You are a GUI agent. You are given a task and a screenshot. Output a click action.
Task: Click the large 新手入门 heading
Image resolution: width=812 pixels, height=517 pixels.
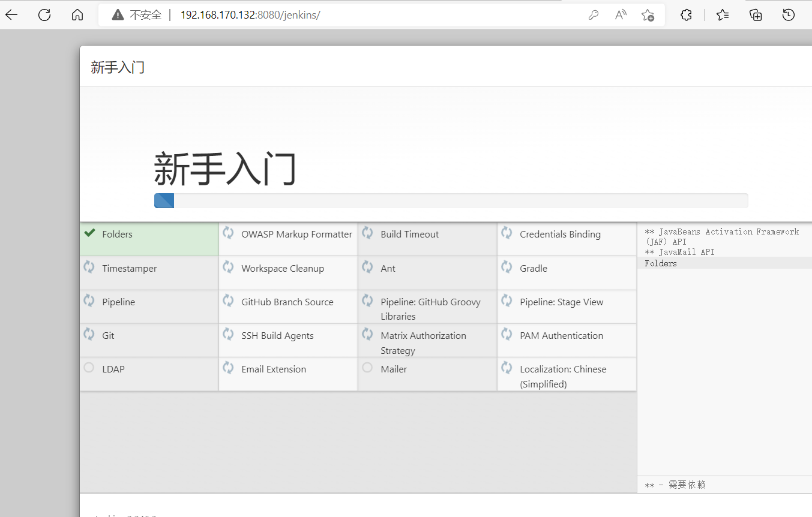tap(225, 169)
